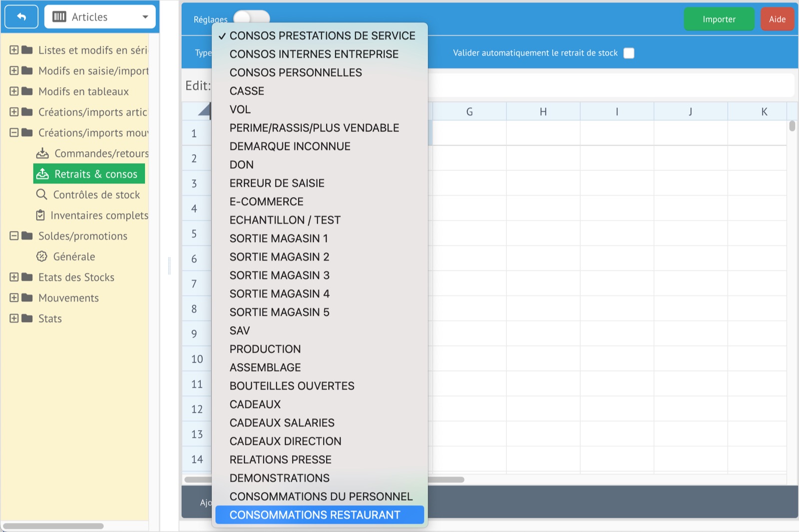This screenshot has width=799, height=532.
Task: Click the green Importer button
Action: [x=719, y=19]
